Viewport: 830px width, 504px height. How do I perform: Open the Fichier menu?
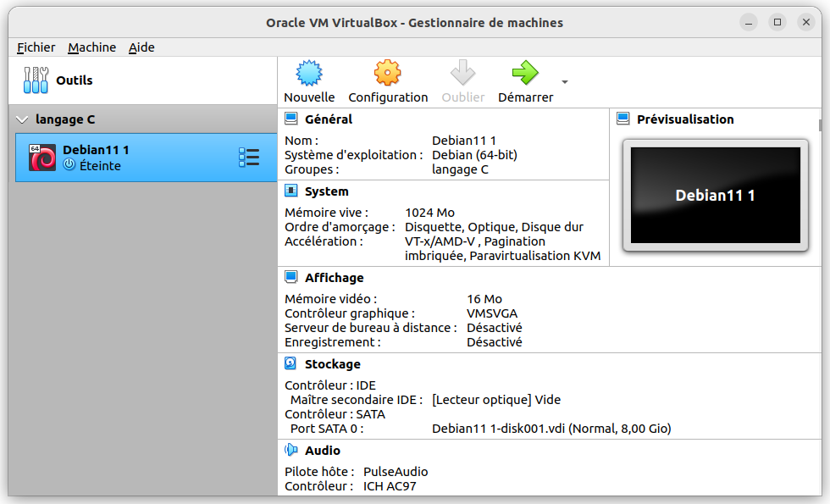[x=36, y=47]
